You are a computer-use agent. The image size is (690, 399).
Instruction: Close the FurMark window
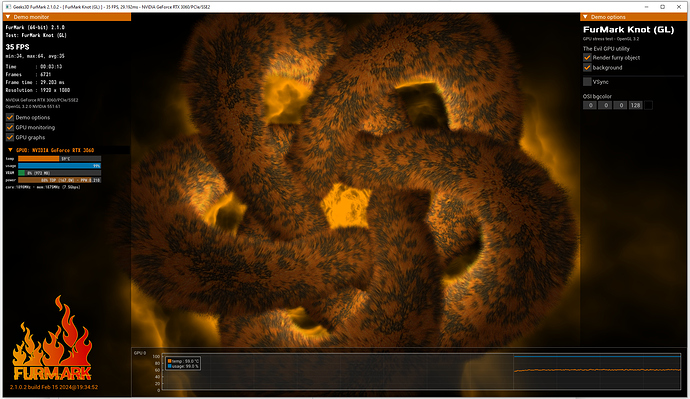click(x=679, y=7)
